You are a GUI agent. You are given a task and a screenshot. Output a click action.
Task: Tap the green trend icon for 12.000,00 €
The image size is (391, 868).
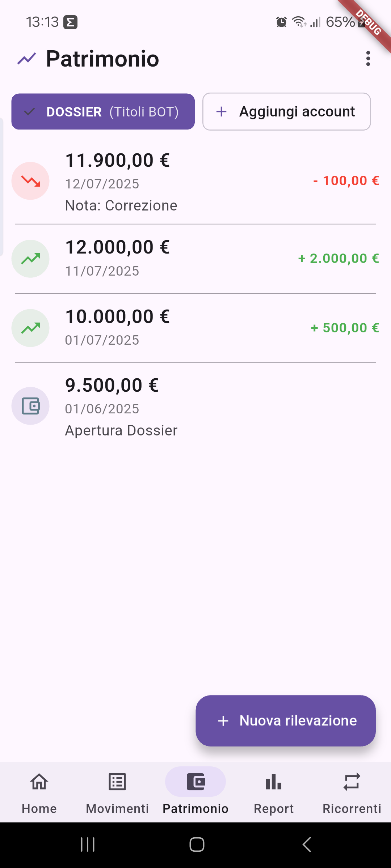30,259
